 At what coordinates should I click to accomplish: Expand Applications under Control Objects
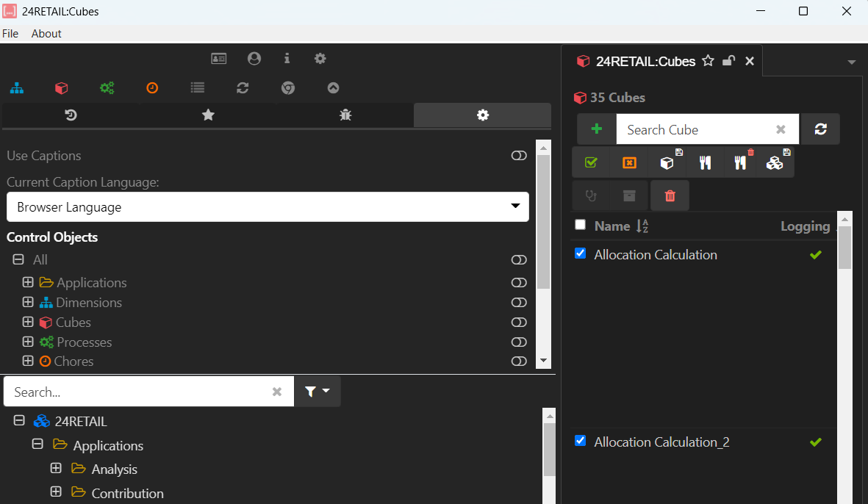click(x=28, y=282)
